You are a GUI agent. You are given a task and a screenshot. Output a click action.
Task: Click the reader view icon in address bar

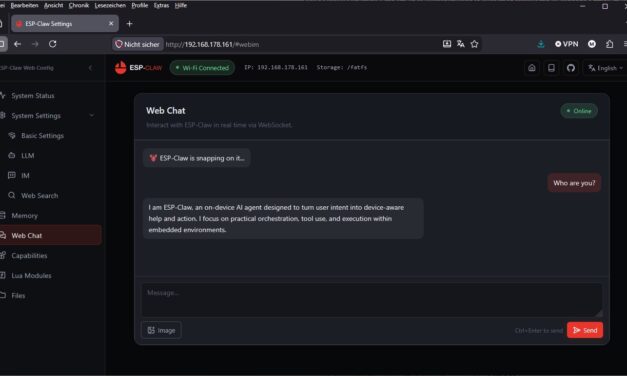[x=447, y=44]
